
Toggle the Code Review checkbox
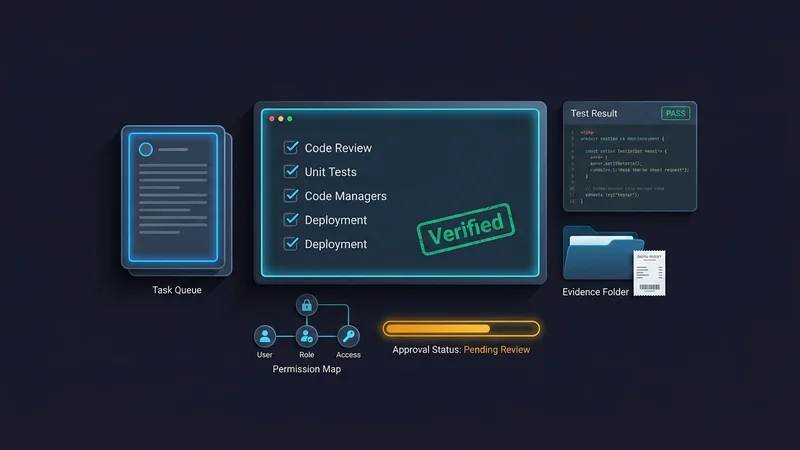[291, 147]
